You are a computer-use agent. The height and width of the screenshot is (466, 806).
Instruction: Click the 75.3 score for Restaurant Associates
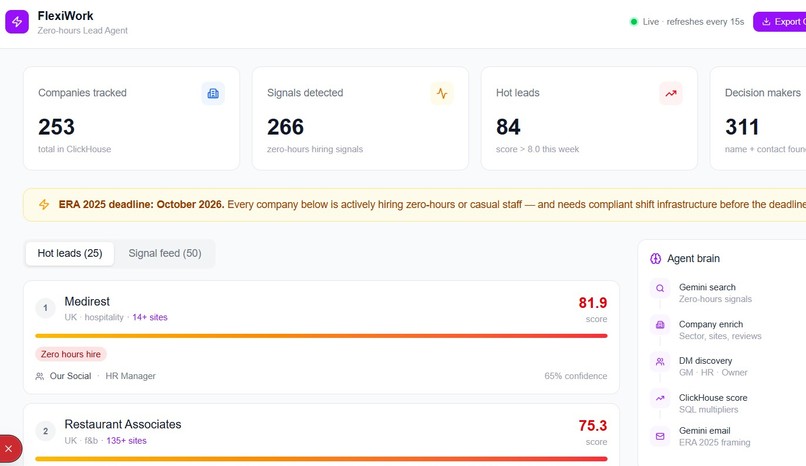click(593, 425)
